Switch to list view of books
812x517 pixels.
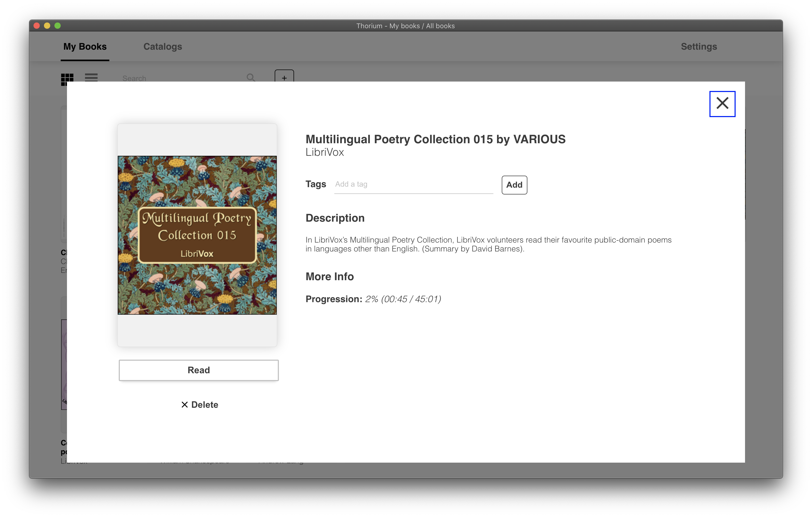tap(91, 78)
